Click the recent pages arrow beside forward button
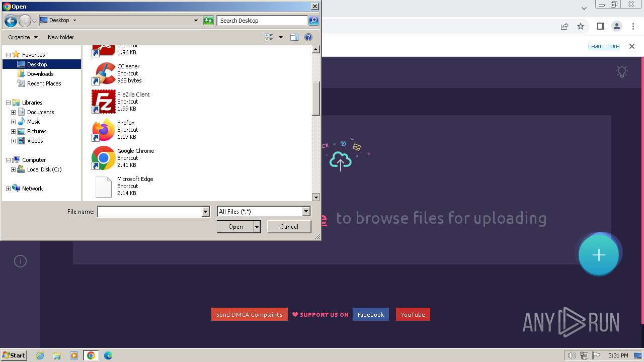Screen dimensions: 644x362 34,21
